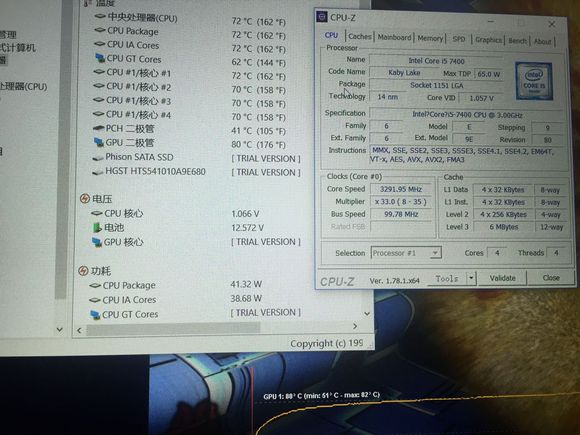Click the Threads count field showing 4
Screen dimensions: 580x435
(556, 253)
